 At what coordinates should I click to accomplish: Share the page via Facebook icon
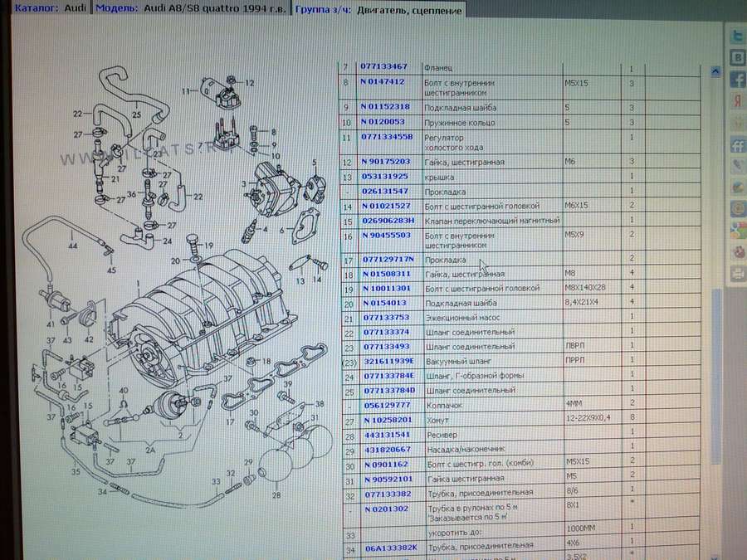pyautogui.click(x=735, y=80)
